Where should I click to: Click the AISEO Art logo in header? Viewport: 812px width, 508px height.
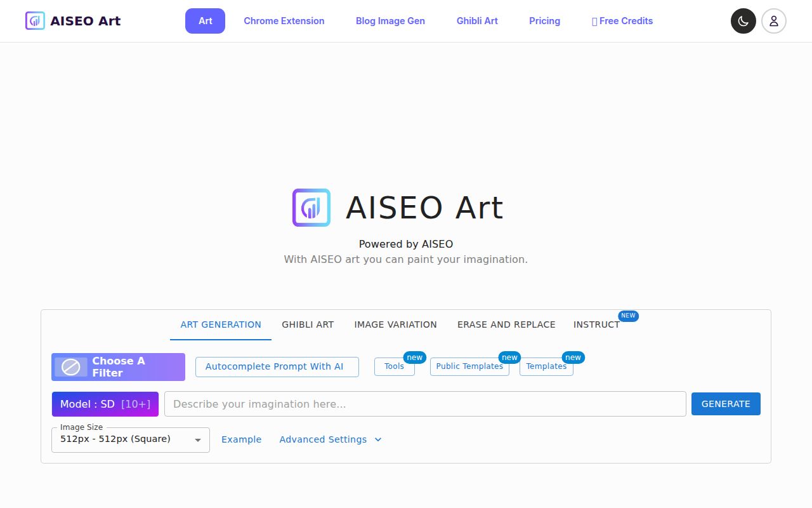click(36, 21)
